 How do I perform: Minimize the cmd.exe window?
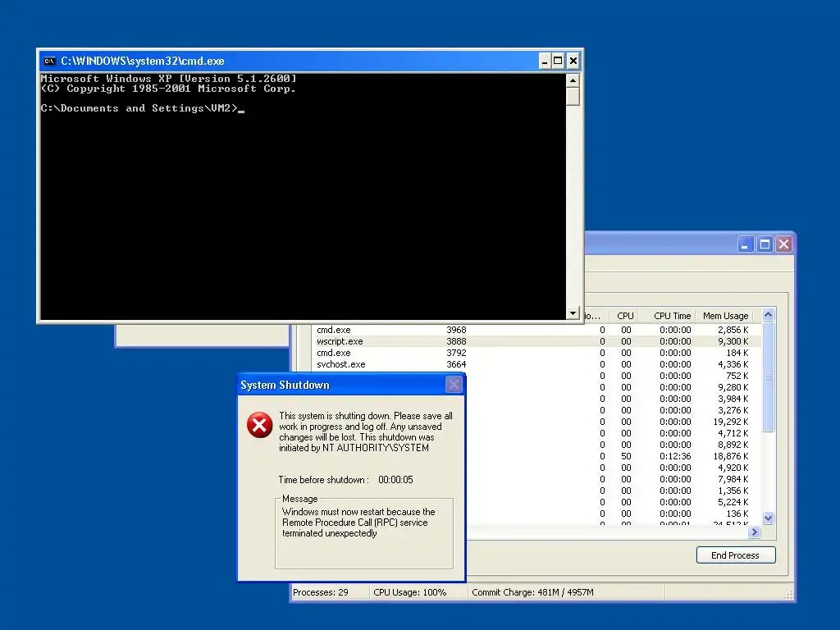545,61
